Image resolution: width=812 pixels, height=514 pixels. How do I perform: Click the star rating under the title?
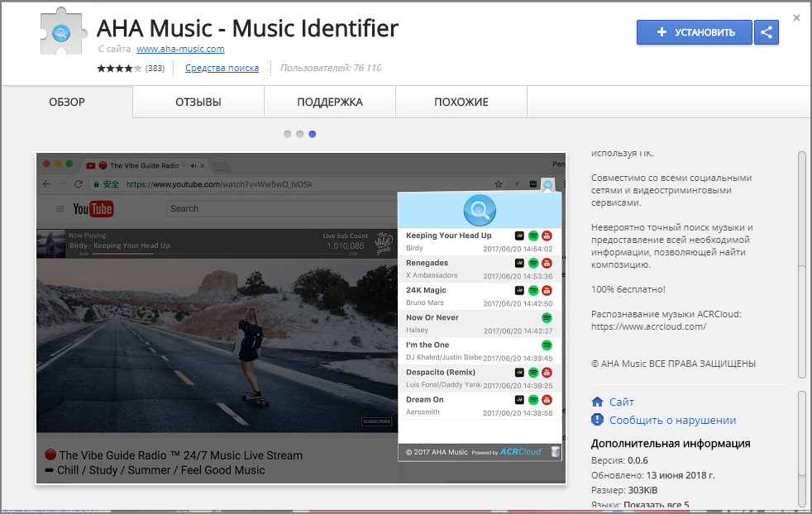coord(119,69)
